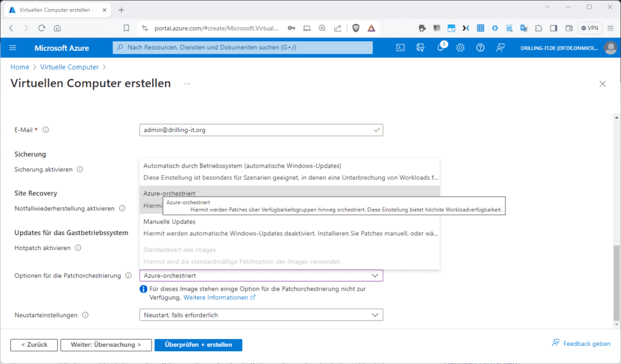Show info for E-Mail field

pos(45,130)
